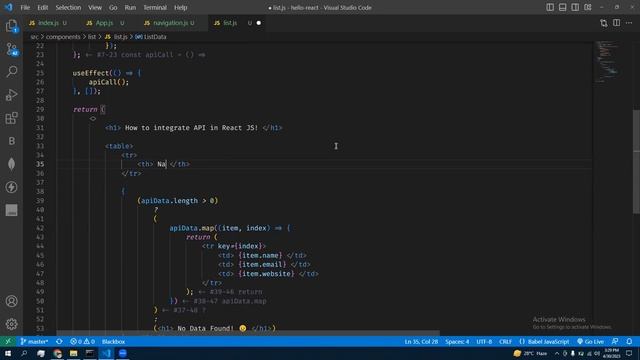The image size is (640, 360).
Task: Click 'CRLF' end-of-line selector
Action: (x=505, y=342)
